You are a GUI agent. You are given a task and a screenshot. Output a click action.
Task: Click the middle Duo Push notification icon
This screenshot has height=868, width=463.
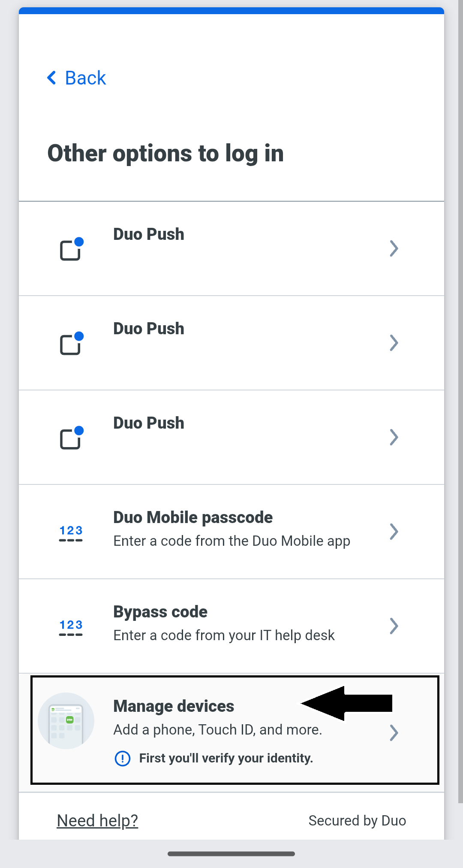71,343
